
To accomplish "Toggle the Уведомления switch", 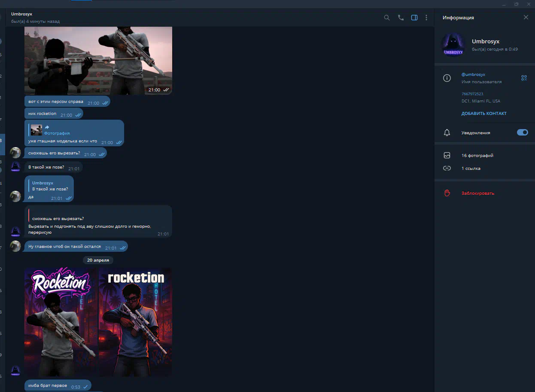I will pyautogui.click(x=523, y=133).
